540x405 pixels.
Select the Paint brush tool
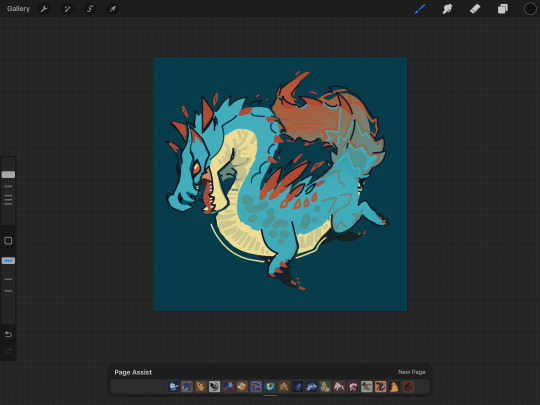pyautogui.click(x=420, y=9)
